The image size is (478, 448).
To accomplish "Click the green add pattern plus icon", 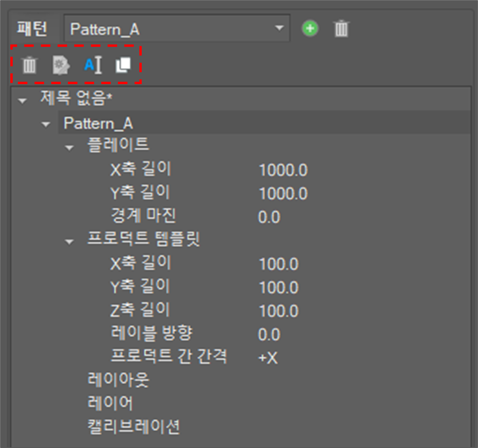I will (310, 29).
